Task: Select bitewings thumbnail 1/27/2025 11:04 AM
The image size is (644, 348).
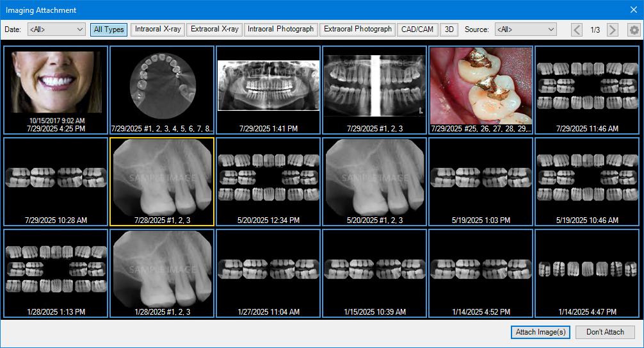Action: pos(268,274)
